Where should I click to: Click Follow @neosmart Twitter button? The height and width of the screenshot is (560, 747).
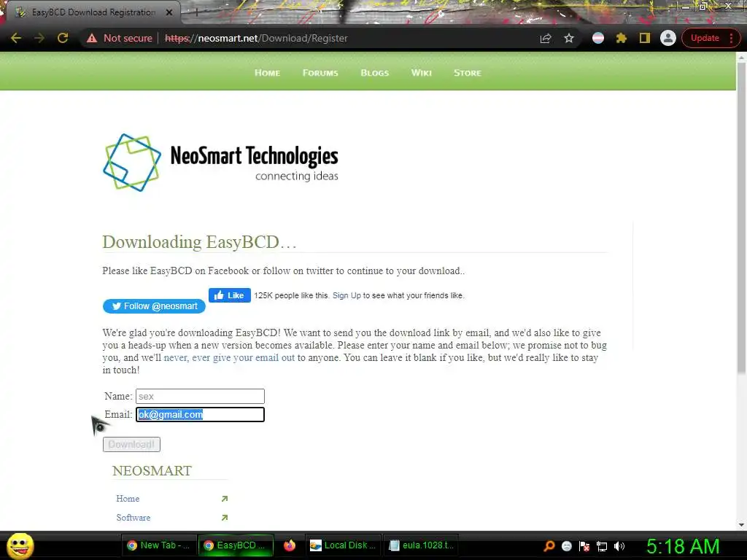click(x=154, y=306)
